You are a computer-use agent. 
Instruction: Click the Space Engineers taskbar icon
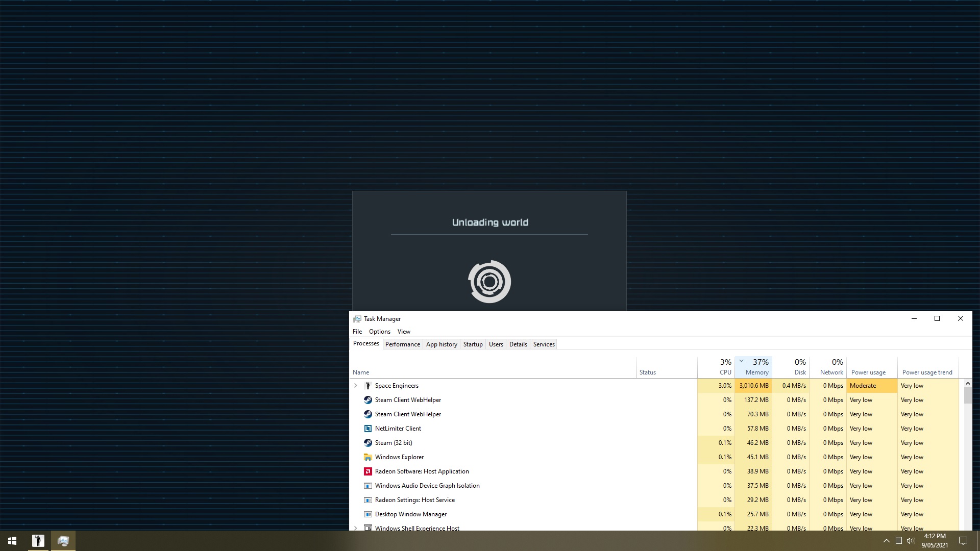coord(38,541)
